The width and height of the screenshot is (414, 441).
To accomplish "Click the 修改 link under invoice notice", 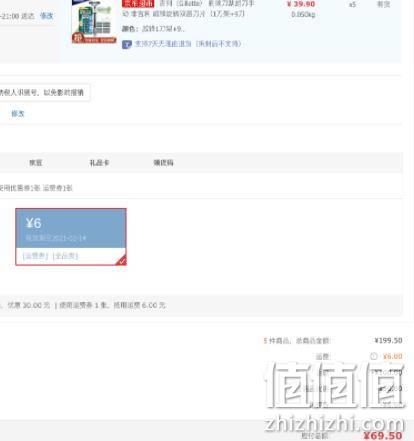I will coord(18,114).
